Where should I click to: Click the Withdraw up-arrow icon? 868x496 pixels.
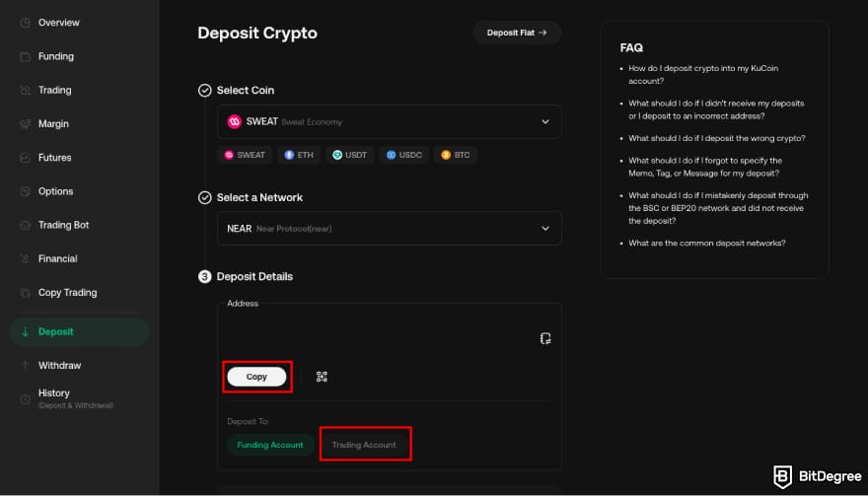coord(26,366)
